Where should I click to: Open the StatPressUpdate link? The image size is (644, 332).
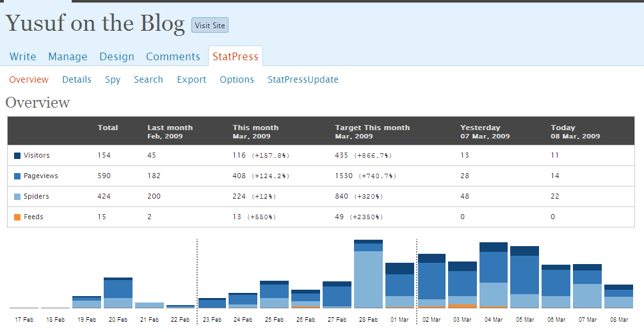tap(303, 79)
